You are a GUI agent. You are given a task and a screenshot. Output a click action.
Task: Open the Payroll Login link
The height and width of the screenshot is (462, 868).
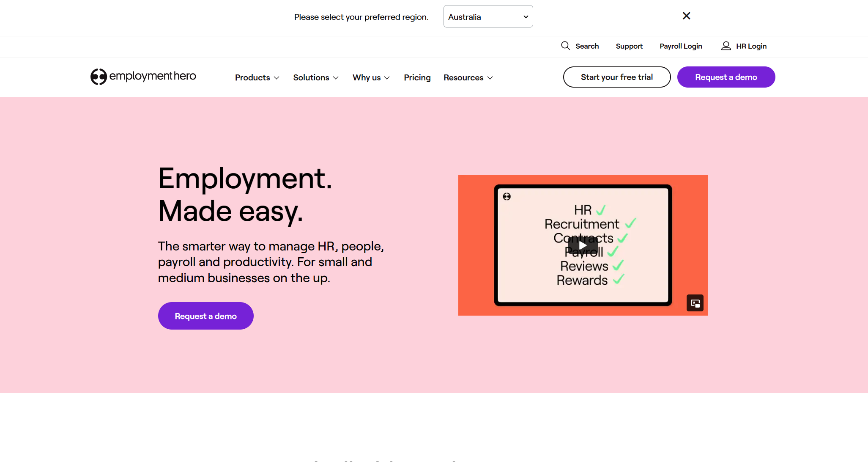[x=681, y=46]
